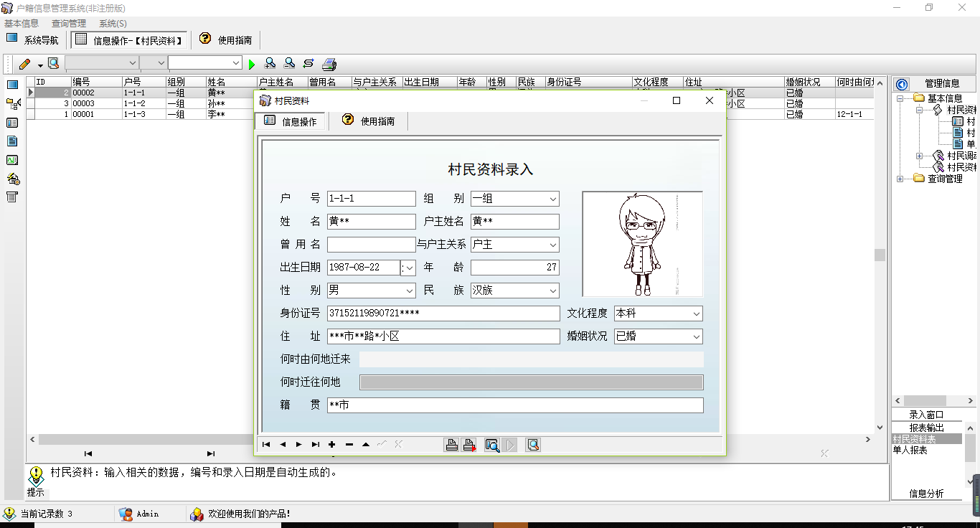Click the 管理信息 panel header
Screen dimensions: 980x528
(941, 84)
